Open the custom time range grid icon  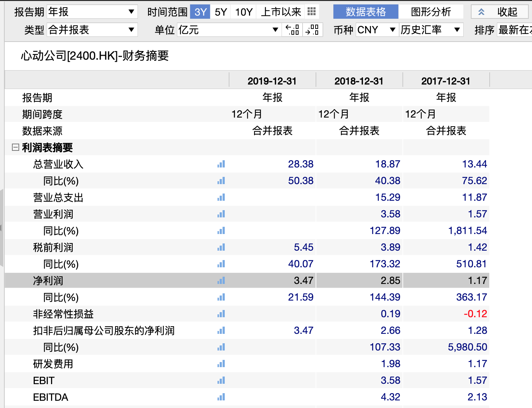point(311,12)
